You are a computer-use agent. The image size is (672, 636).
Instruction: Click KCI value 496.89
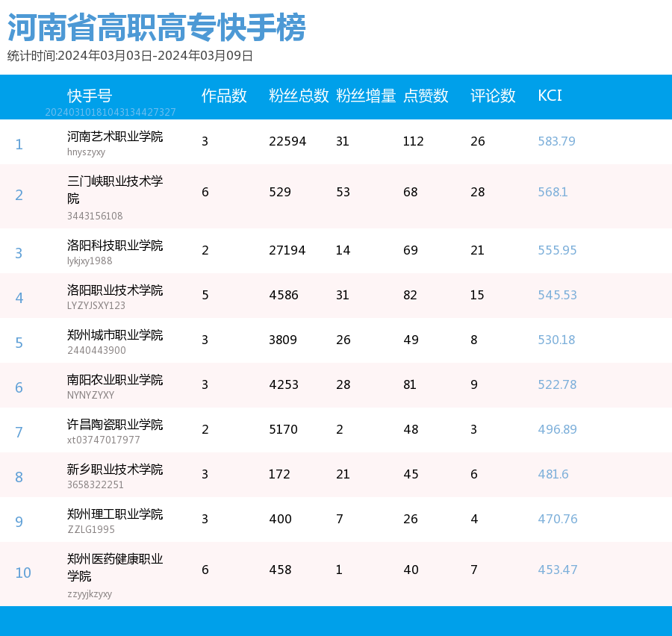tap(557, 429)
